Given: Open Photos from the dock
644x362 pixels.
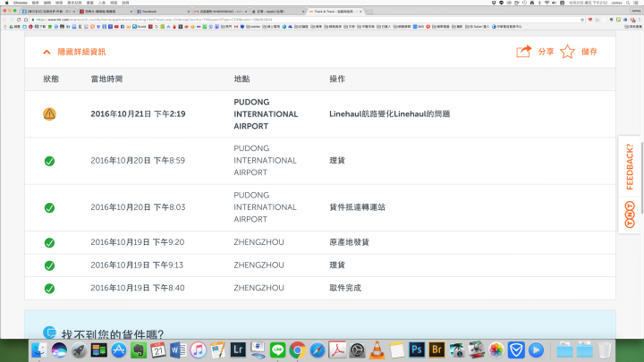Looking at the screenshot, I should (496, 350).
